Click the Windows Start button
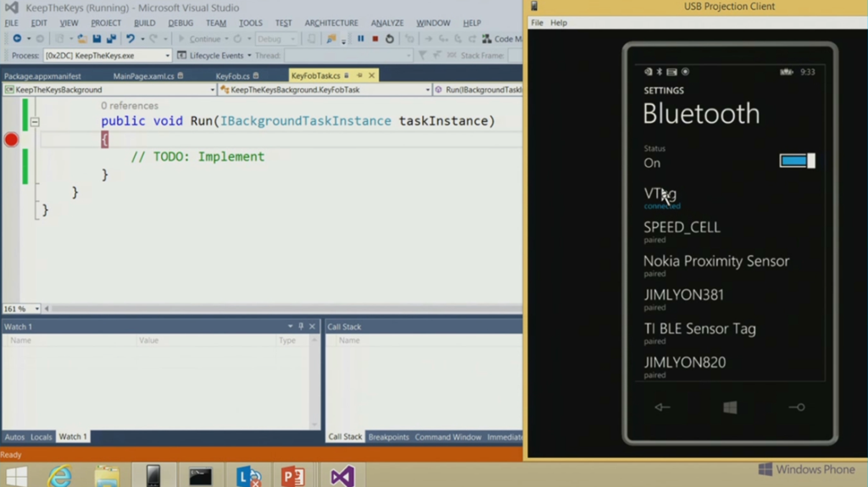Screen dimensions: 868x487 click(16, 476)
